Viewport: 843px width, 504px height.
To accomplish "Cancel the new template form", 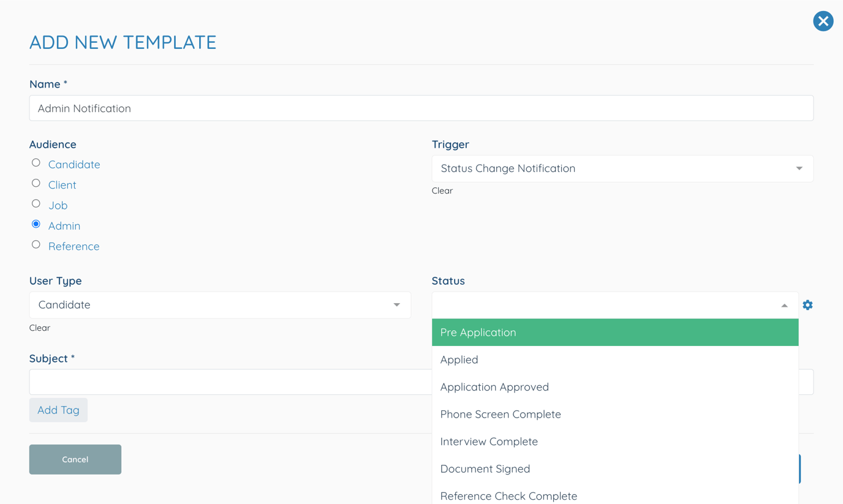I will click(x=75, y=459).
